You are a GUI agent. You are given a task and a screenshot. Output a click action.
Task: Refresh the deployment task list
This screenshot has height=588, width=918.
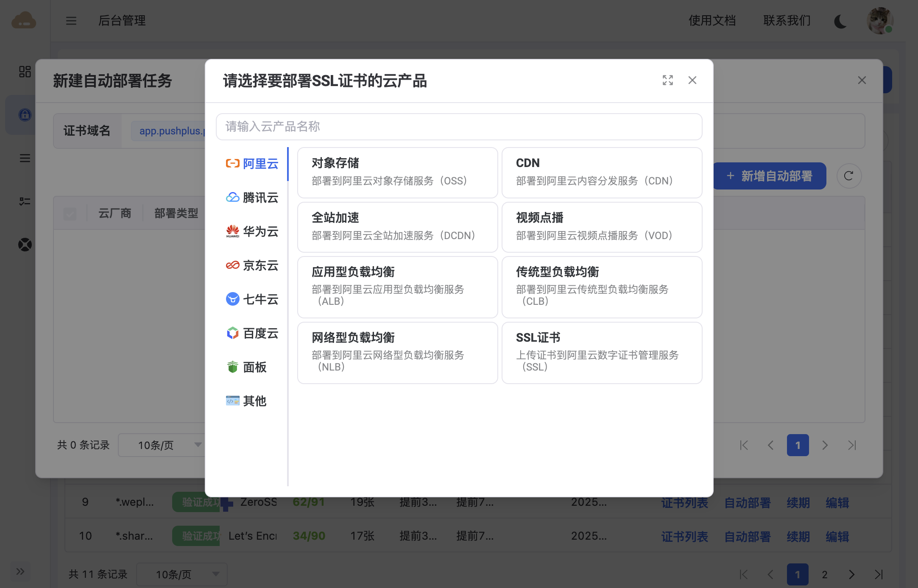coord(849,176)
